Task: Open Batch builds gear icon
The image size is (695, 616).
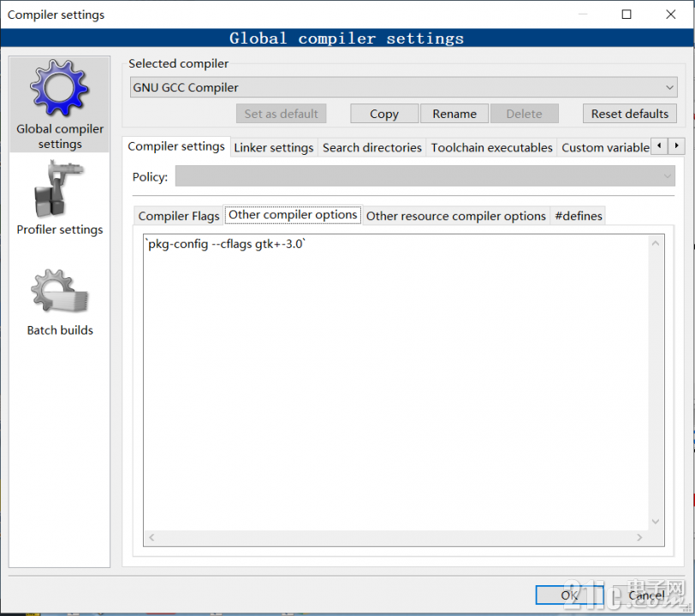Action: click(59, 291)
